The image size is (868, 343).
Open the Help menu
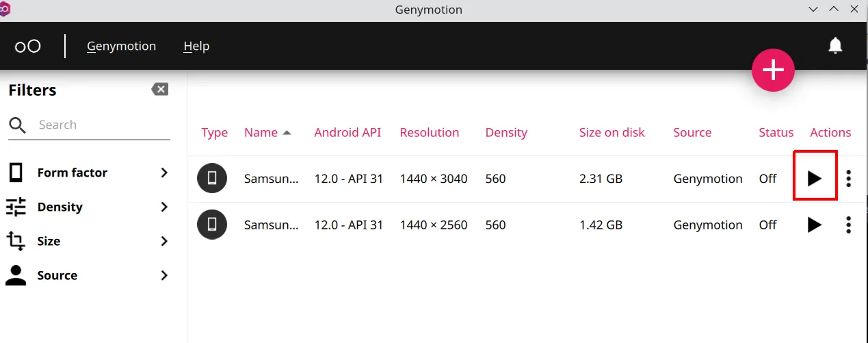pos(196,46)
